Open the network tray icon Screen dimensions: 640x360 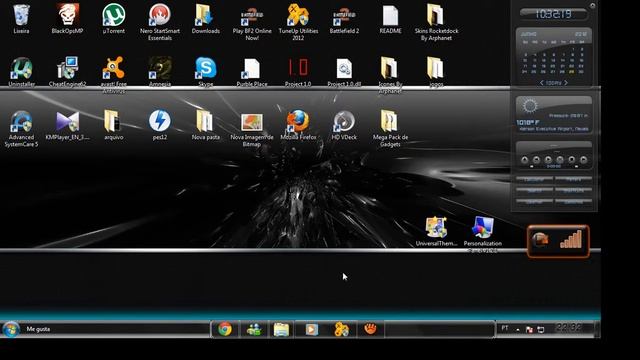[x=541, y=329]
